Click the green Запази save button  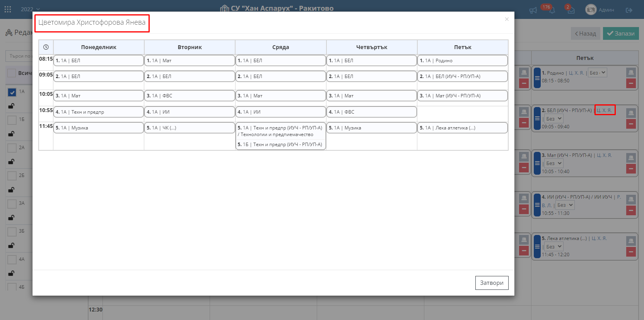click(x=621, y=34)
